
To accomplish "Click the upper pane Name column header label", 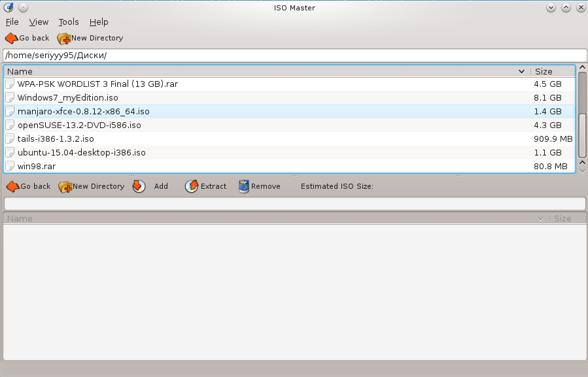I will coord(20,72).
